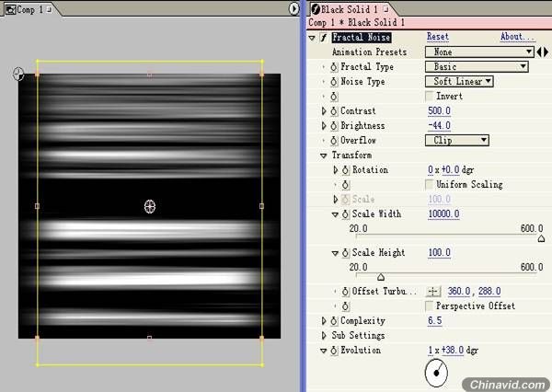Click the Scale Width value 10000.0
552x392 pixels.
pos(443,214)
